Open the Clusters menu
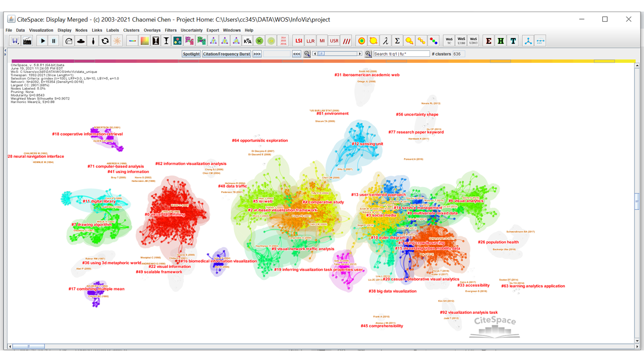This screenshot has width=644, height=362. 131,30
